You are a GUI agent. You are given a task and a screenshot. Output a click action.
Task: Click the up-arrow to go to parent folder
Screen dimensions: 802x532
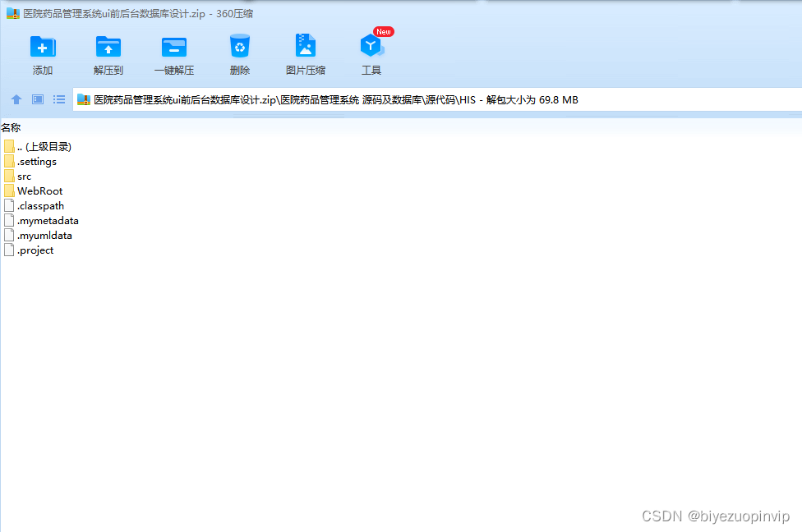point(16,99)
